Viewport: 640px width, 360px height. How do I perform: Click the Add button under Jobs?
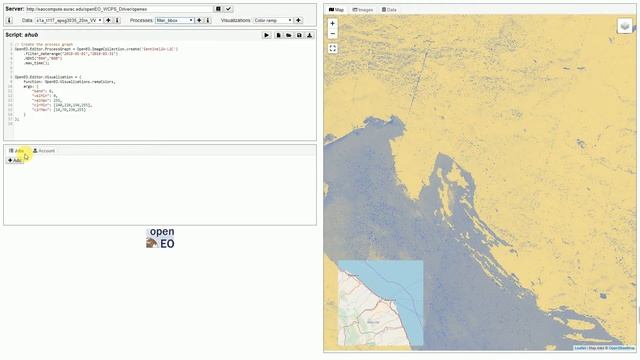tap(15, 160)
